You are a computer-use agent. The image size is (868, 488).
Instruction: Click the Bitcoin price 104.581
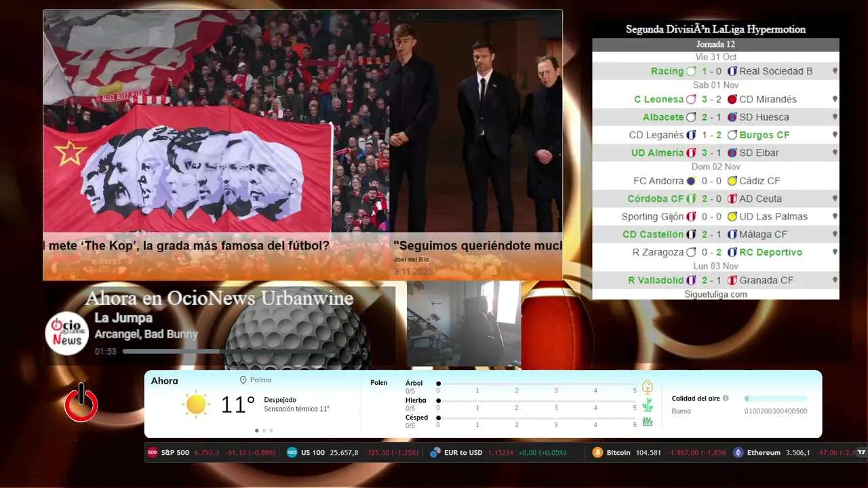pos(648,453)
